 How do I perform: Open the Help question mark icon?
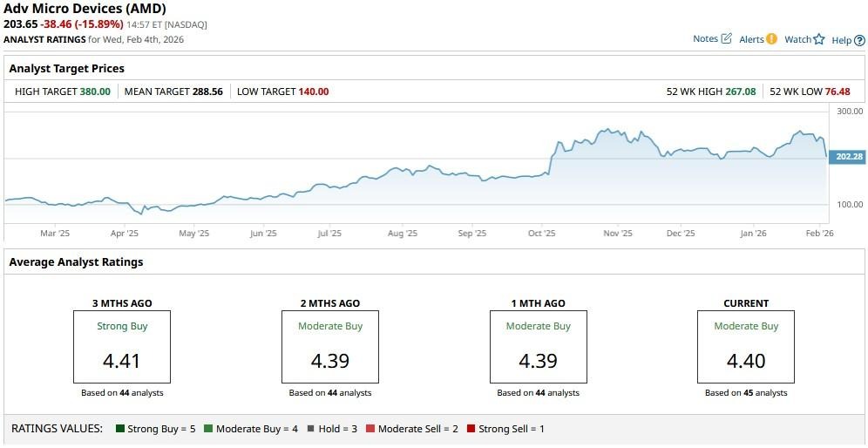(859, 40)
